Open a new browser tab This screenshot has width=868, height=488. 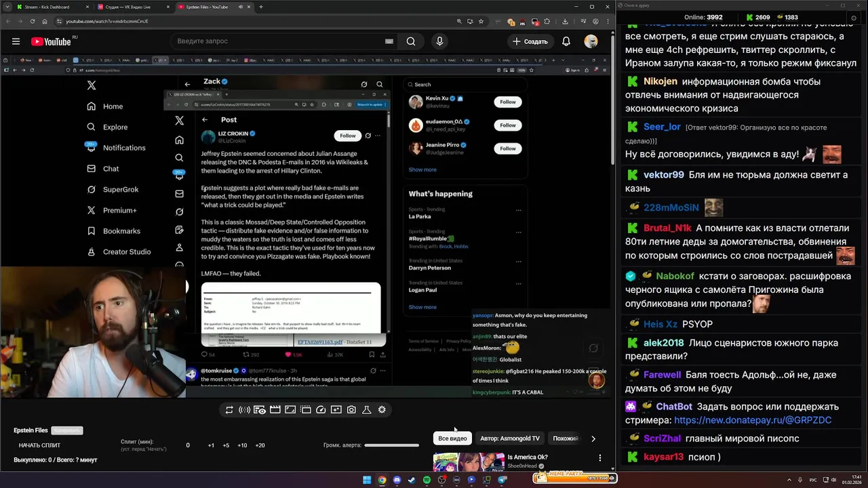(261, 7)
